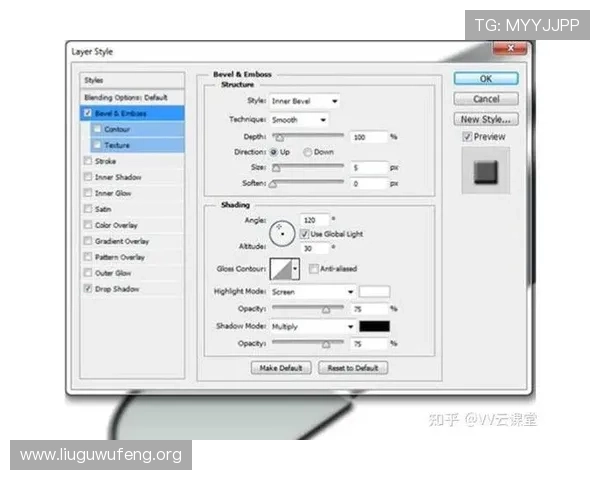Click the New Style... button
600x480 pixels.
486,119
